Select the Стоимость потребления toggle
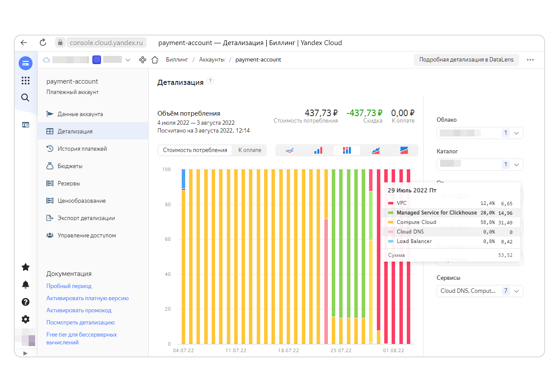Viewport: 559px width, 392px height. [x=195, y=150]
